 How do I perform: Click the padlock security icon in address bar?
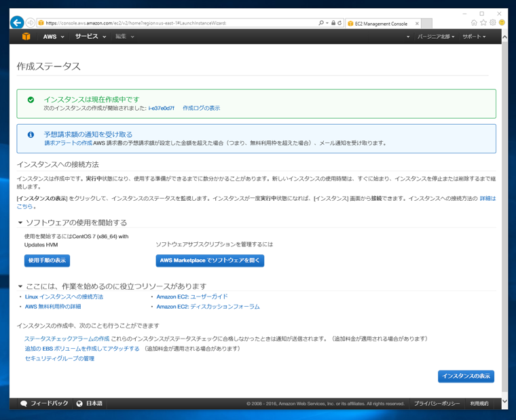coord(333,23)
